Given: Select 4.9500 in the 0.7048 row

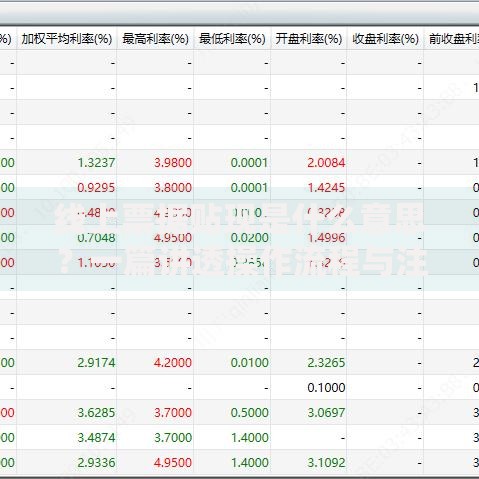Looking at the screenshot, I should (x=173, y=238).
